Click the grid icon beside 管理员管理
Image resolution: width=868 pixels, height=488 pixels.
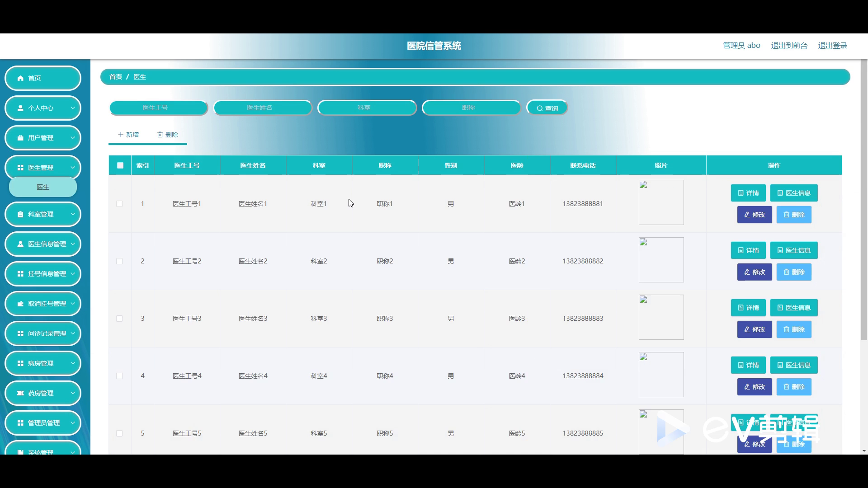click(20, 423)
